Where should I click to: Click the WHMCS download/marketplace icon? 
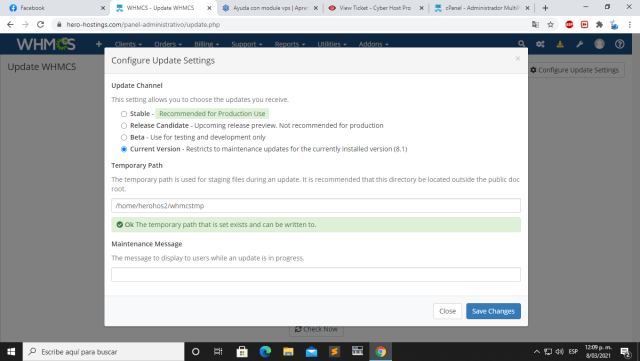coord(560,44)
